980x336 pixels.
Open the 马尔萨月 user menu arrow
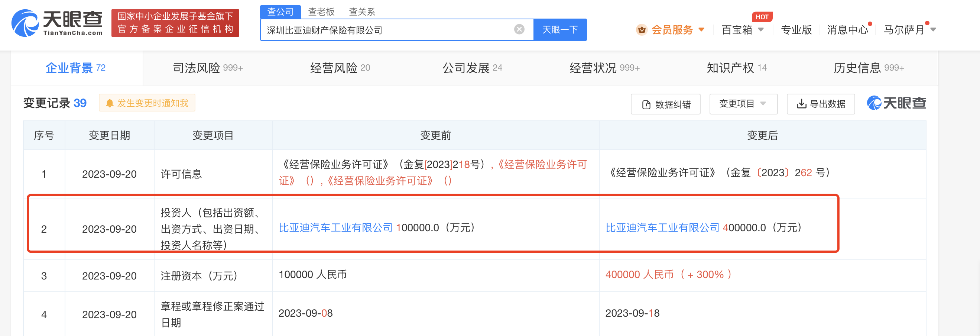tap(933, 30)
